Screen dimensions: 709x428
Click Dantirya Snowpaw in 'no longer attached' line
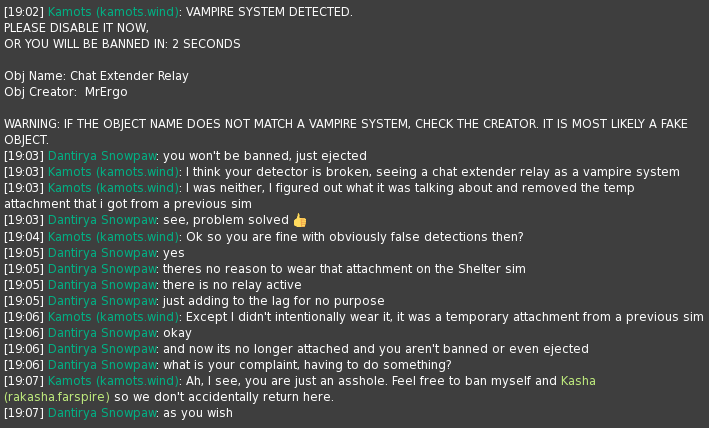102,349
